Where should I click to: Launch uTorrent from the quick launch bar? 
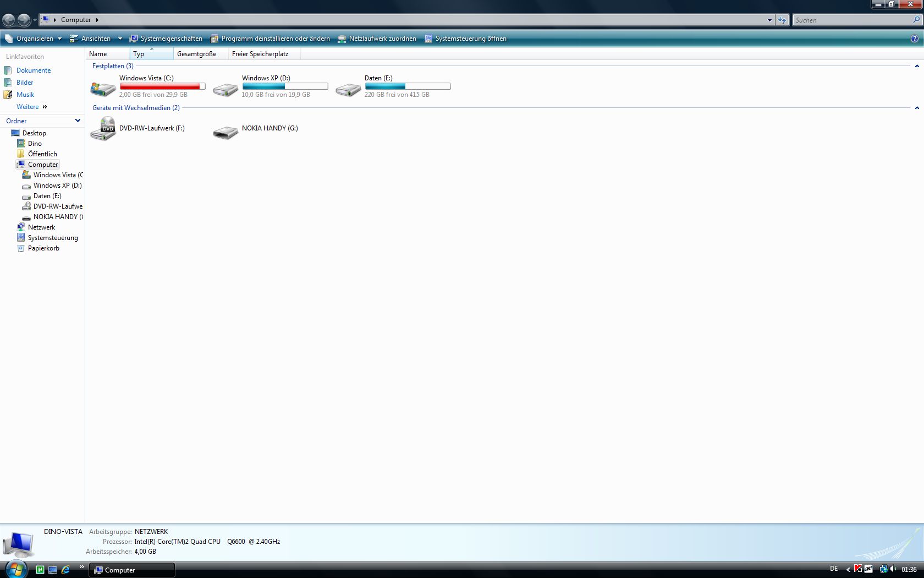point(40,570)
